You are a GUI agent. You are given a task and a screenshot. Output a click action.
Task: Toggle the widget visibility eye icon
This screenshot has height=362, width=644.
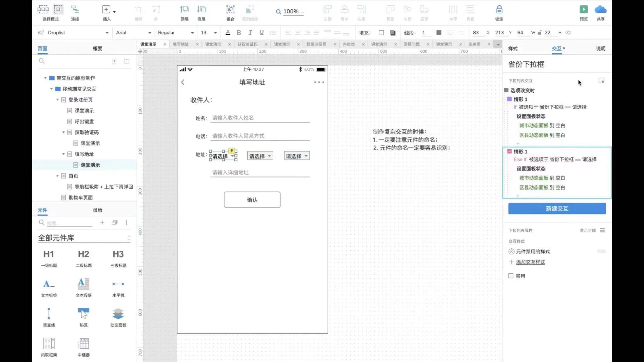568,33
